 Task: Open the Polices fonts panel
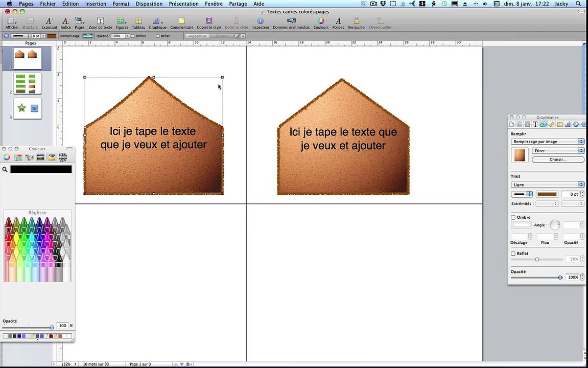click(338, 24)
